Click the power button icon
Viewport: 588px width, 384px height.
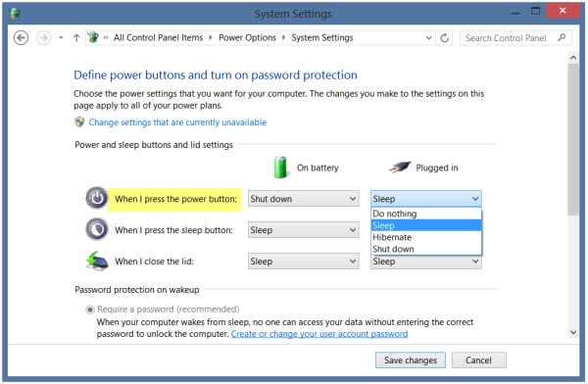tap(97, 198)
